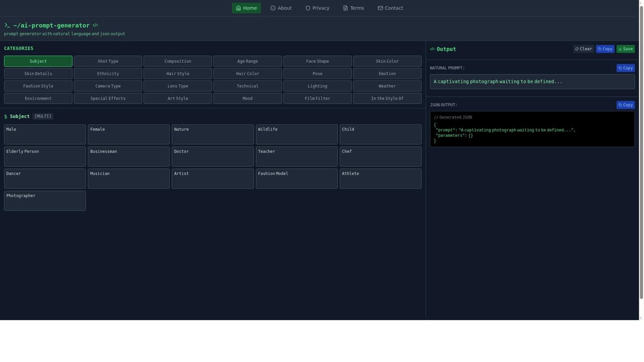644x362 pixels.
Task: Toggle the Wildlife subject option
Action: point(297,135)
